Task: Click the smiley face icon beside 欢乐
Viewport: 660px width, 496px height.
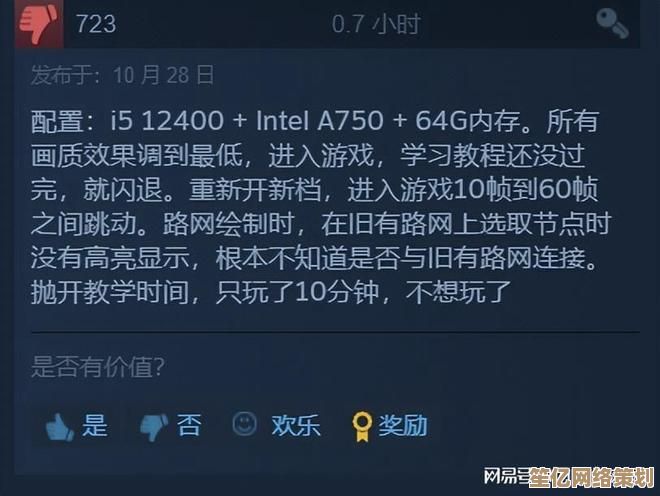Action: coord(244,425)
